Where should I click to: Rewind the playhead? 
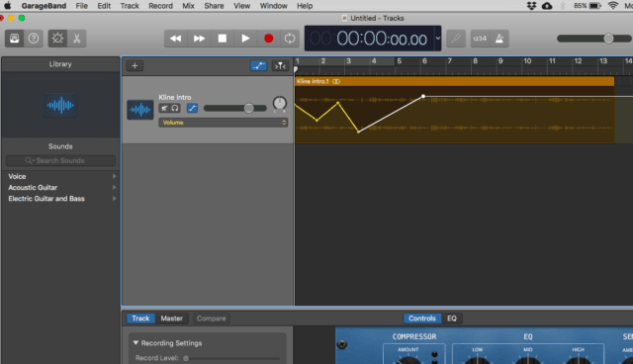coord(176,39)
